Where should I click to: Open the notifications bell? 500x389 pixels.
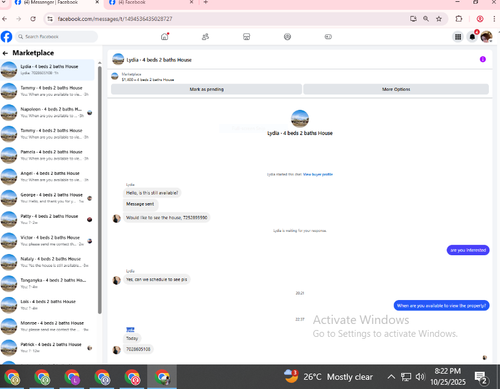(x=472, y=37)
